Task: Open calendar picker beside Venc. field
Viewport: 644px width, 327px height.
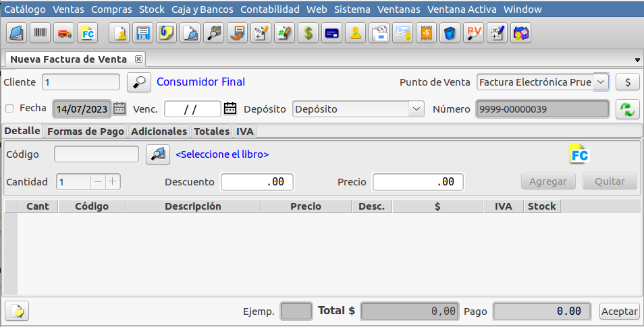Action: [230, 109]
